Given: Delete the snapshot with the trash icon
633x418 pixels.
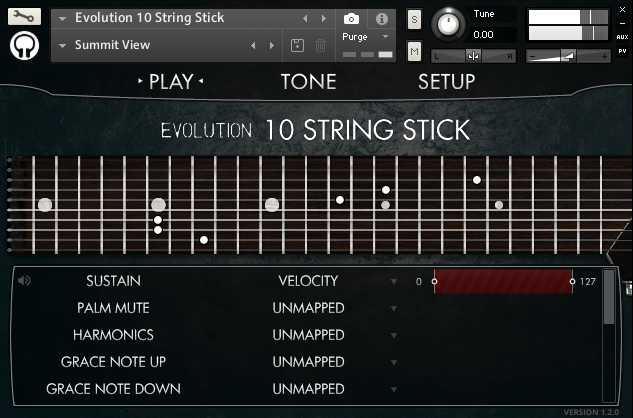Looking at the screenshot, I should 320,45.
